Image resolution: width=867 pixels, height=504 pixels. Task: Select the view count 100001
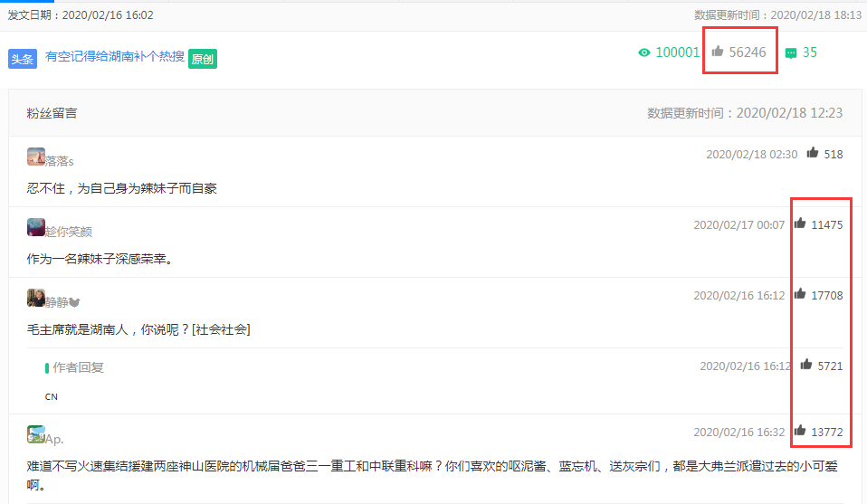click(677, 52)
